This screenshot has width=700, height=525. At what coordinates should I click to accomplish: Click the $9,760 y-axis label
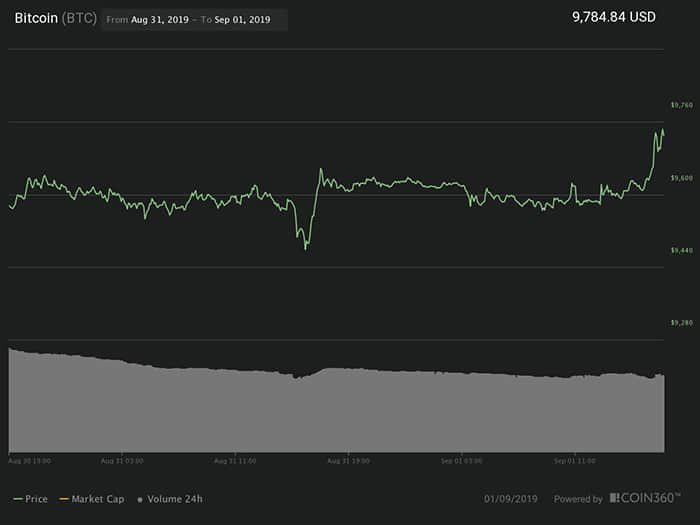(680, 105)
